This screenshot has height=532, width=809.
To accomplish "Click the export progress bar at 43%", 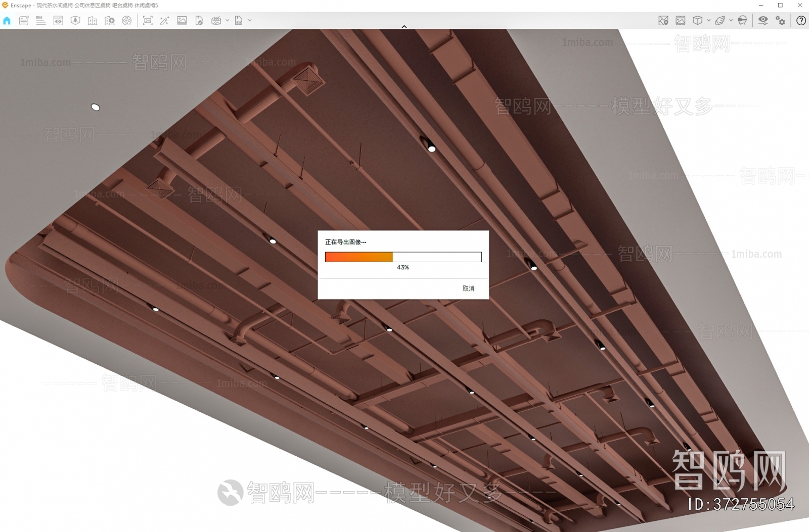I will (x=402, y=257).
